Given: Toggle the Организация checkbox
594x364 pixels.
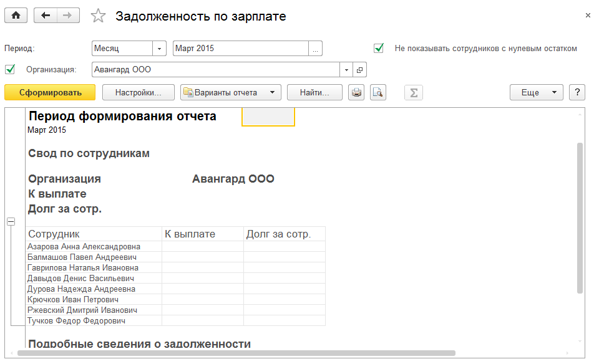Looking at the screenshot, I should tap(9, 69).
